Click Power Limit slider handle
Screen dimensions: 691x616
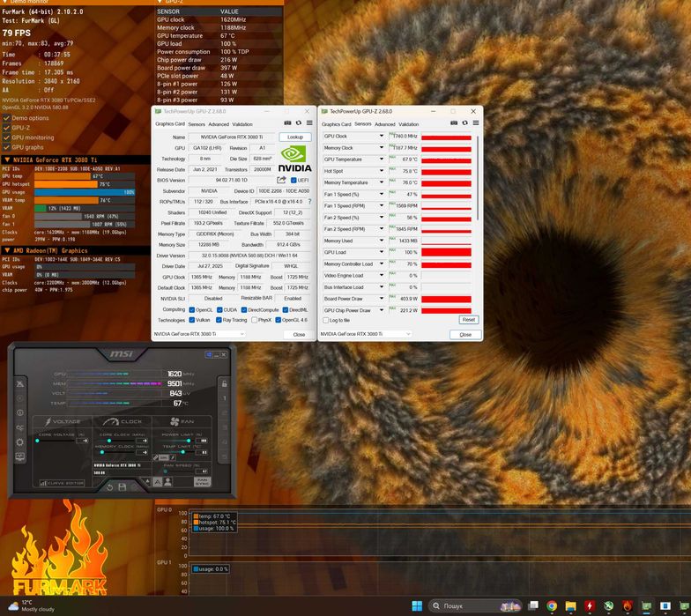[x=189, y=441]
